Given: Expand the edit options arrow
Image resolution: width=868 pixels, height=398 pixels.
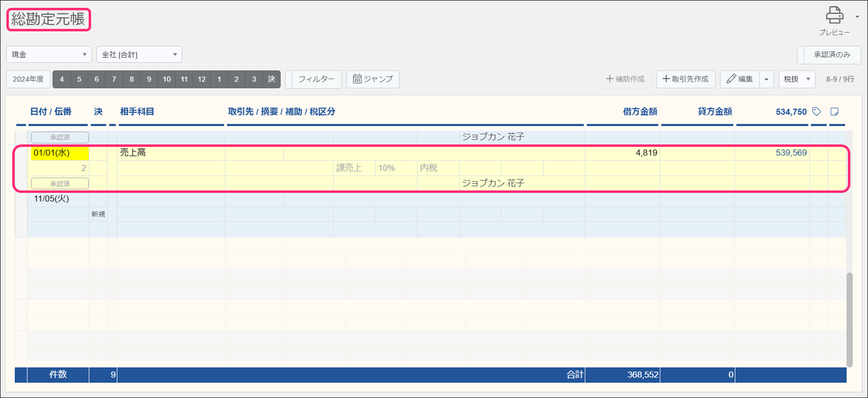Looking at the screenshot, I should [x=767, y=79].
